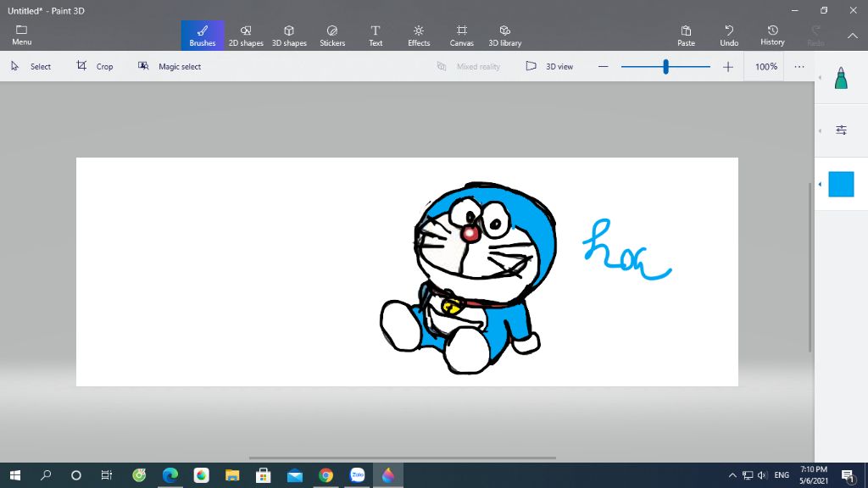Open Zalo from taskbar
Image resolution: width=868 pixels, height=488 pixels.
click(357, 475)
